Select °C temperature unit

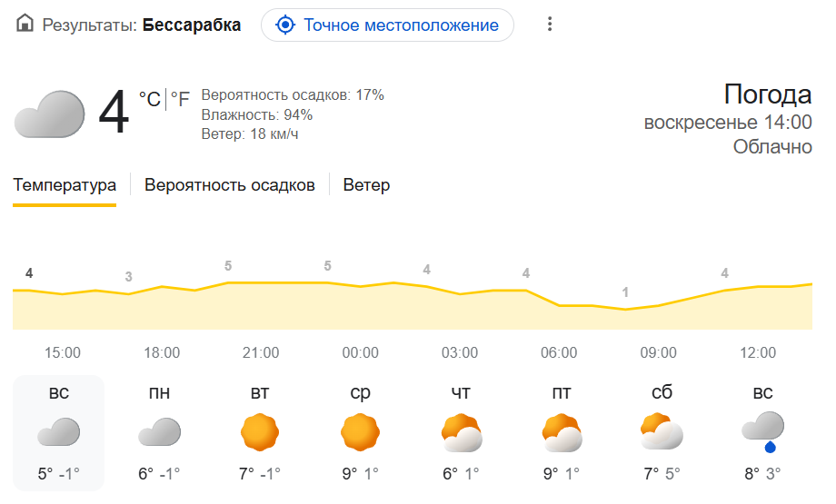(x=149, y=98)
